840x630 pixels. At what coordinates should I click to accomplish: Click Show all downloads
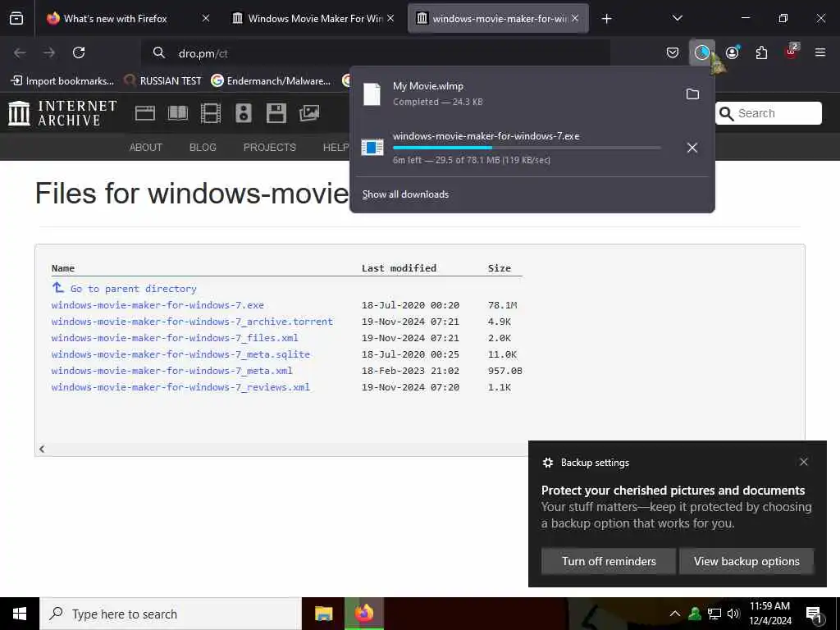[405, 194]
